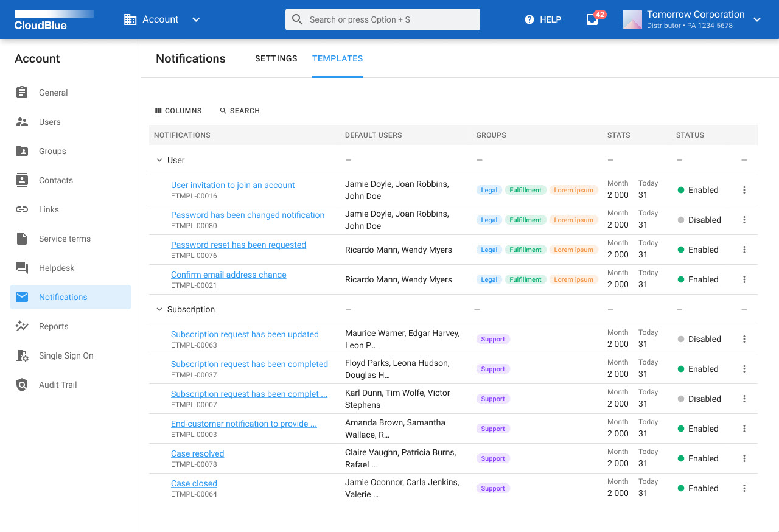The width and height of the screenshot is (779, 532).
Task: Open the Notifications section in the sidebar
Action: [x=62, y=297]
